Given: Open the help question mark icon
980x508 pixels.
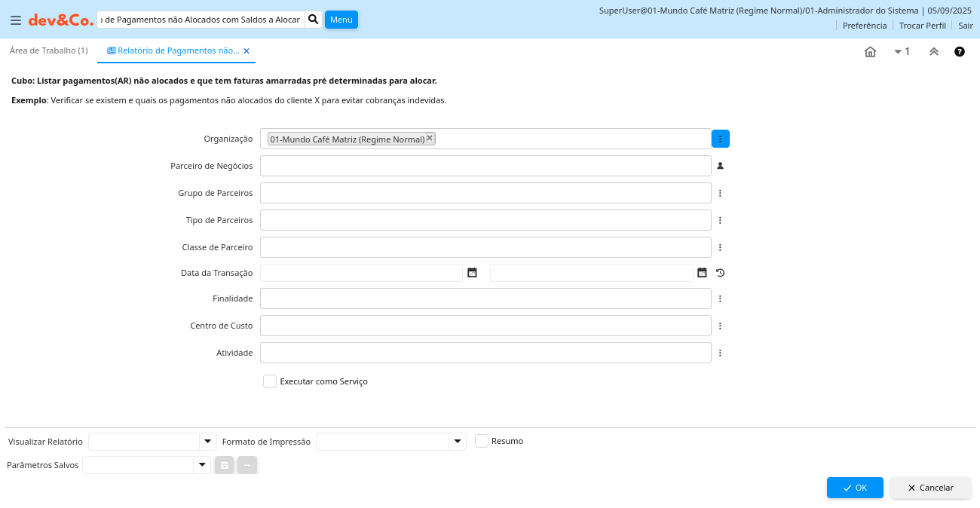Looking at the screenshot, I should [x=960, y=51].
